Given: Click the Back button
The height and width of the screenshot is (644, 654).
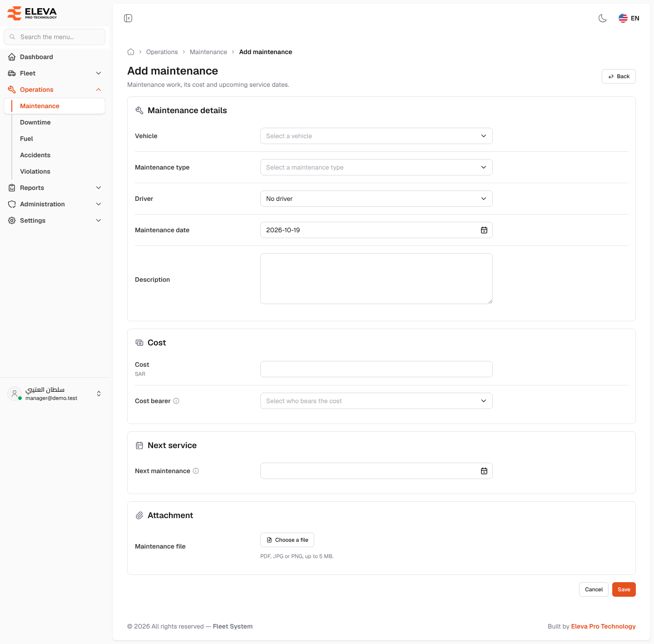Looking at the screenshot, I should coord(619,76).
